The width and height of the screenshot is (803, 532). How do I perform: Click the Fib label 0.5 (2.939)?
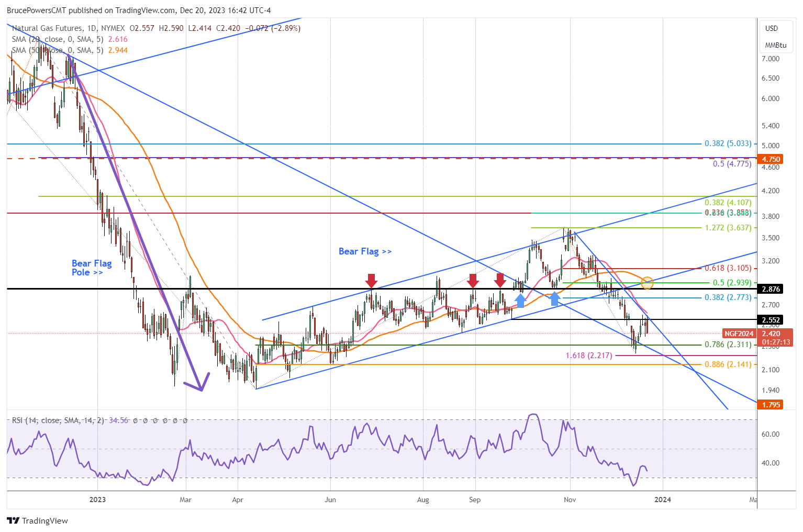tap(732, 283)
